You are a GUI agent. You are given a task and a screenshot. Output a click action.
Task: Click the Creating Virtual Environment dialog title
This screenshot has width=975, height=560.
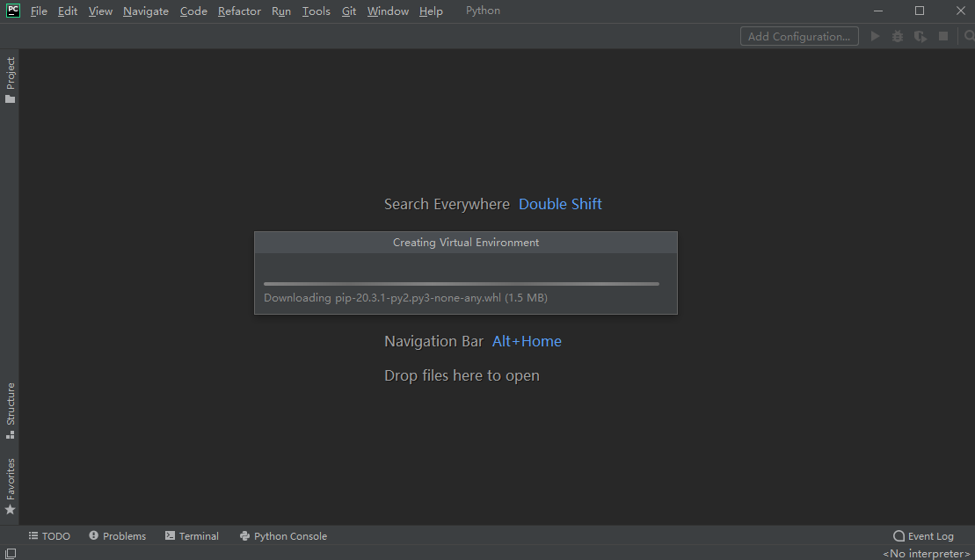click(466, 243)
